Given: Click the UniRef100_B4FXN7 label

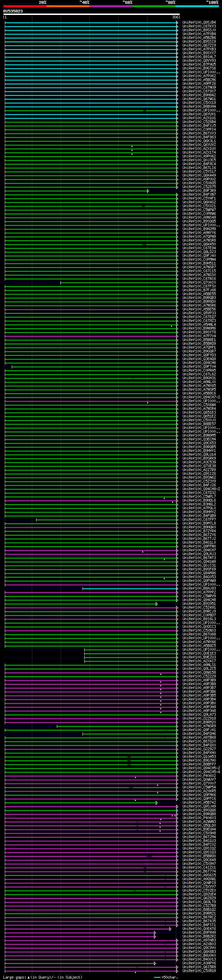Looking at the screenshot, I should [199, 194].
